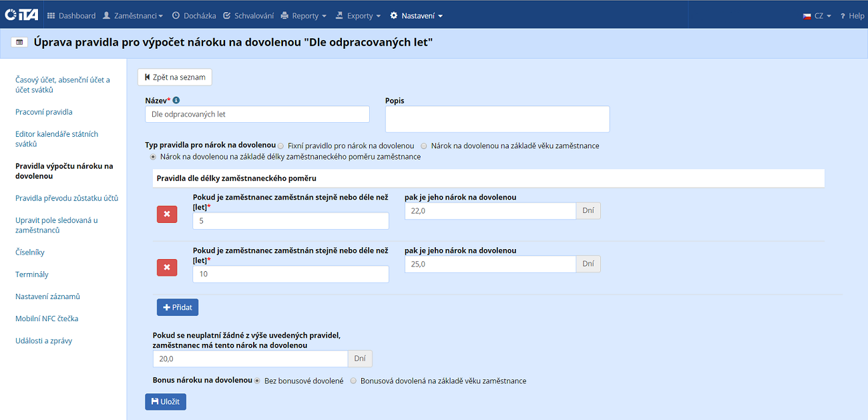The image size is (868, 420).
Task: Open Schvalování from the checkmark icon
Action: (x=227, y=15)
